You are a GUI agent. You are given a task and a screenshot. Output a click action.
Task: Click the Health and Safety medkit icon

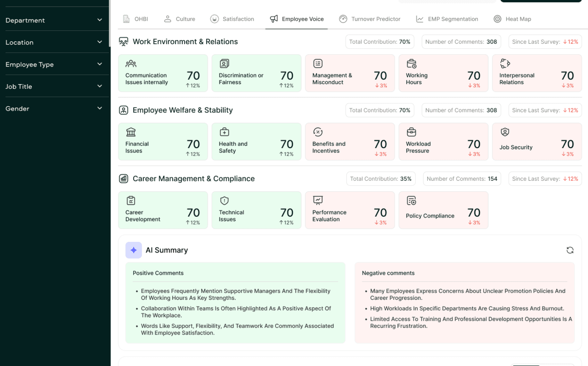point(224,132)
